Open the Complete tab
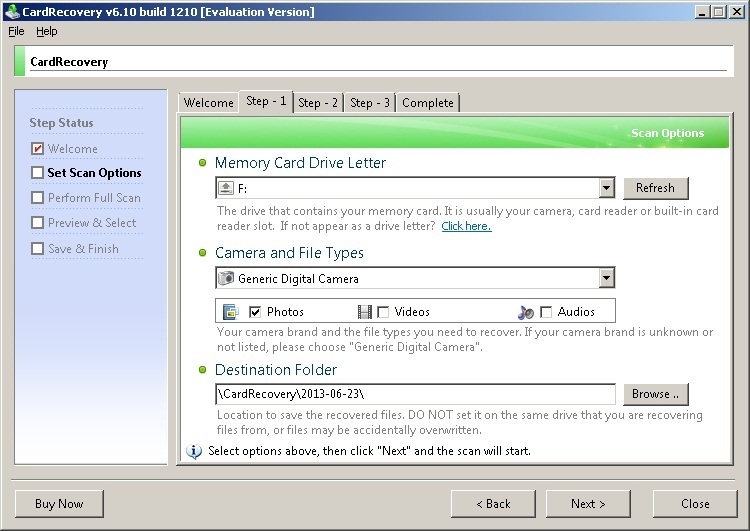The height and width of the screenshot is (531, 750). [x=428, y=103]
